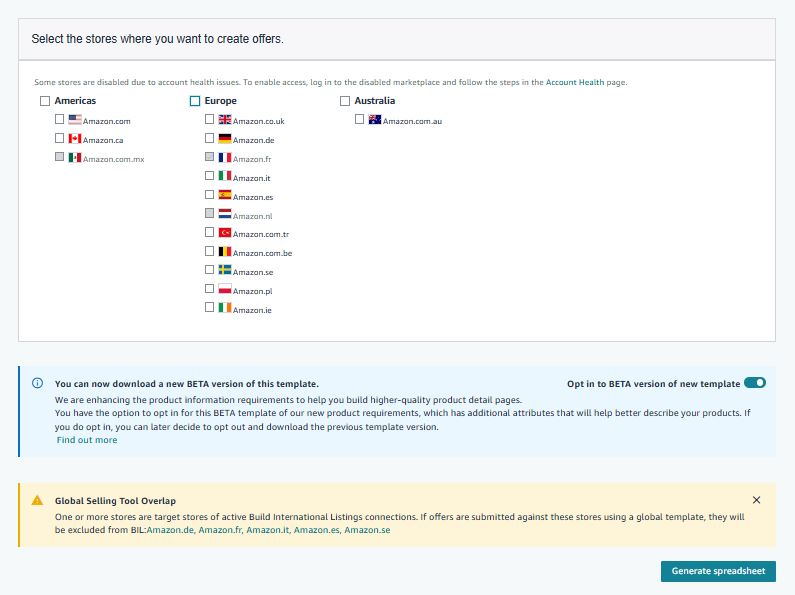Select the Amazon.de store checkbox
Viewport: 795px width, 595px height.
pos(209,138)
